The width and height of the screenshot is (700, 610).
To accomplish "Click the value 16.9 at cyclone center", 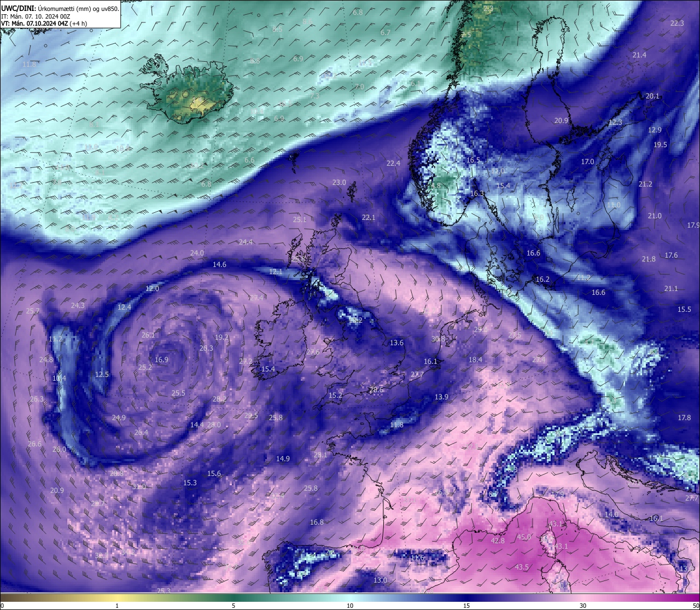I will point(161,359).
